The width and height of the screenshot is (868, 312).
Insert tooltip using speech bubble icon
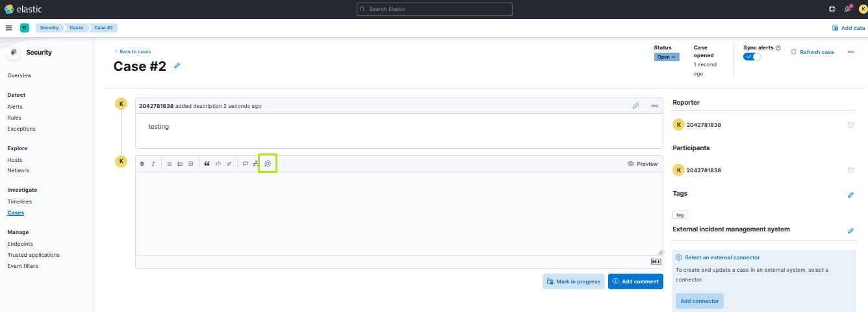pos(246,164)
